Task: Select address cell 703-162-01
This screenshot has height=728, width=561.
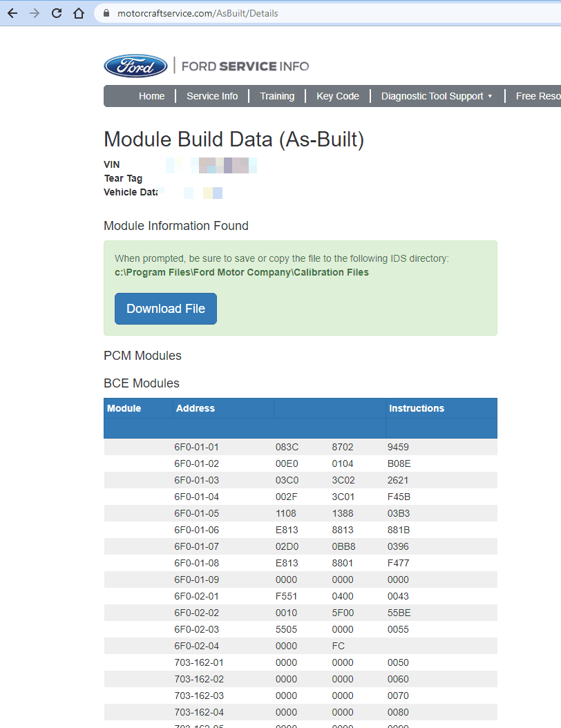Action: coord(199,662)
